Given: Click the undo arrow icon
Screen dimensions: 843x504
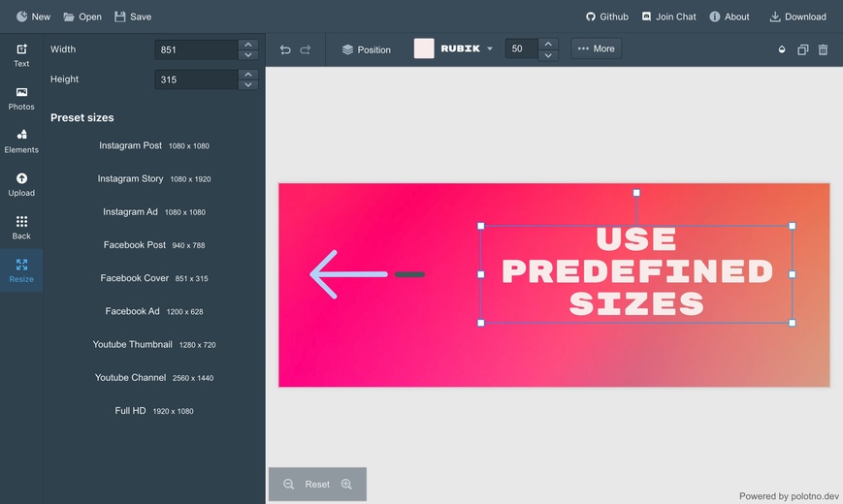Looking at the screenshot, I should click(285, 49).
